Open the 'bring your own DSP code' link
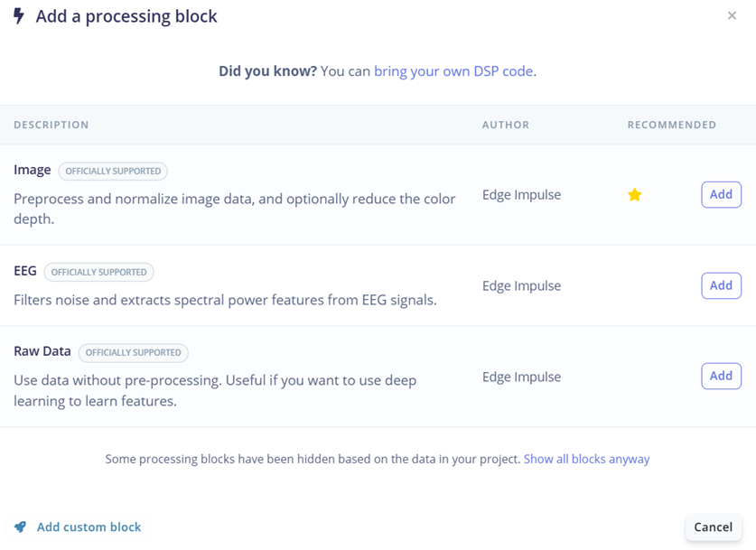Screen dimensions: 756x550 point(453,70)
